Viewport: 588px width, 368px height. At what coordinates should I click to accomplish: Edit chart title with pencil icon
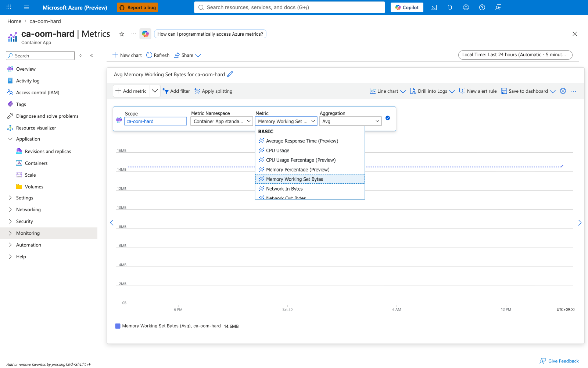pos(230,74)
